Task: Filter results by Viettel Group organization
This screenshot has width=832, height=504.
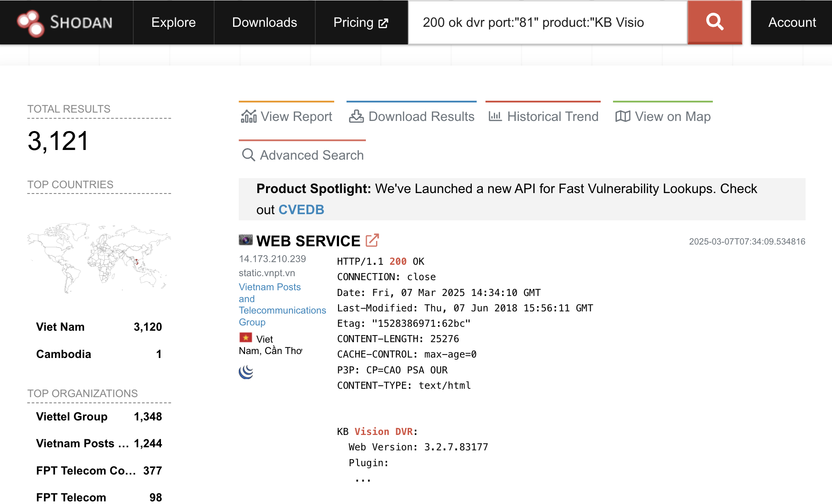Action: coord(72,416)
